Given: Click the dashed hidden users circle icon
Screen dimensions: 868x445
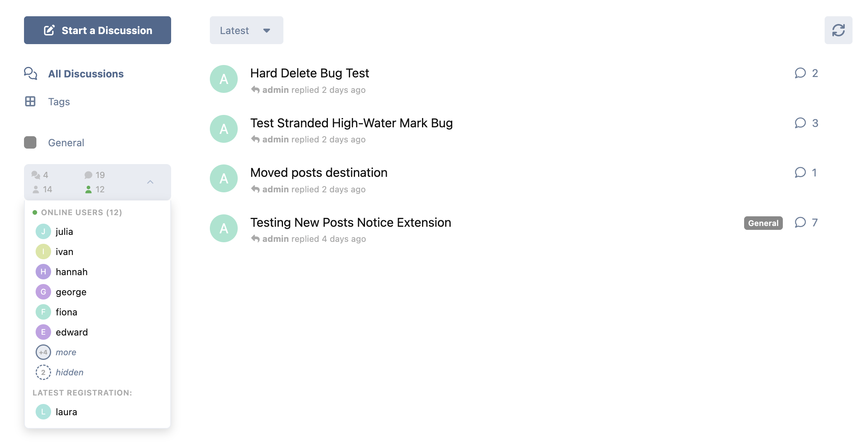Looking at the screenshot, I should 43,372.
